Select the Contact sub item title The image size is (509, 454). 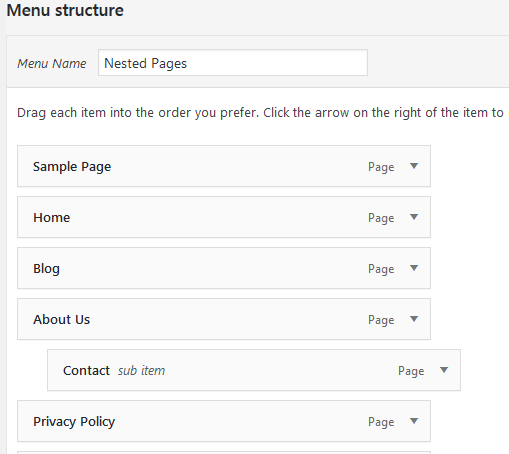click(86, 371)
